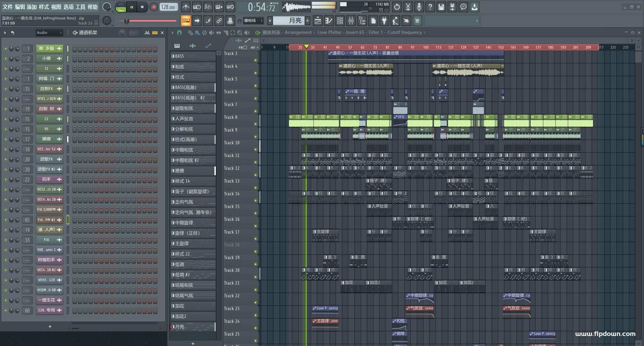Click timeline ruler at bar 97
This screenshot has width=644, height=346.
tap(412, 47)
